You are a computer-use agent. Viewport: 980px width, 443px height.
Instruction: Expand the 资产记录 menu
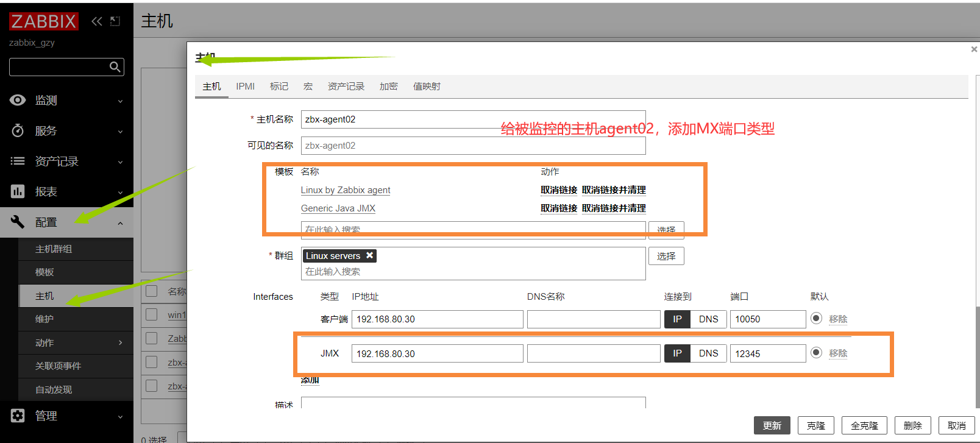tap(120, 162)
